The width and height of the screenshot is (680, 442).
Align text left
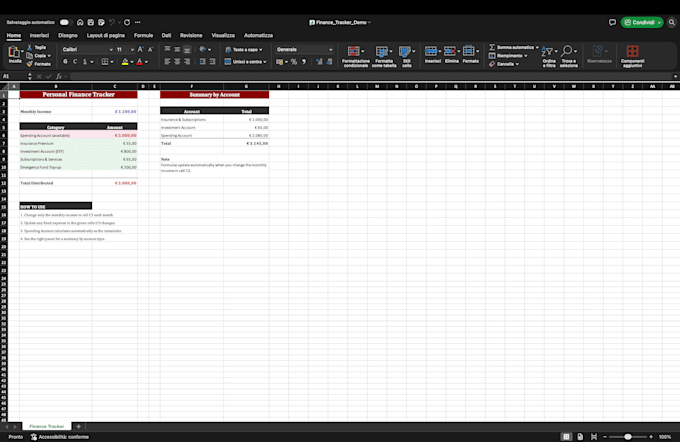point(167,62)
